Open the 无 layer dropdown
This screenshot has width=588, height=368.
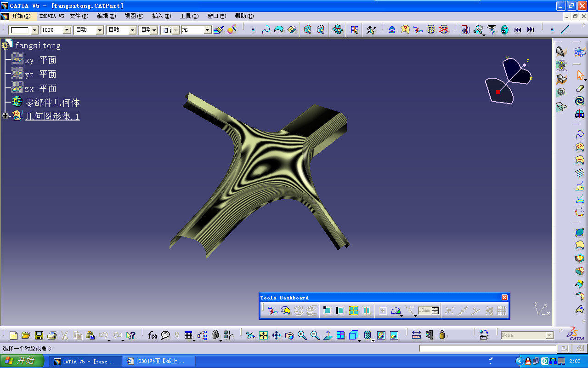[x=208, y=30]
